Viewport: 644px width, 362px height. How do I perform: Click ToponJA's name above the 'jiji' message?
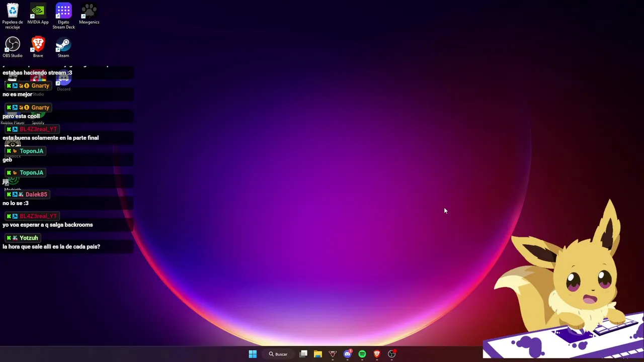pos(31,172)
